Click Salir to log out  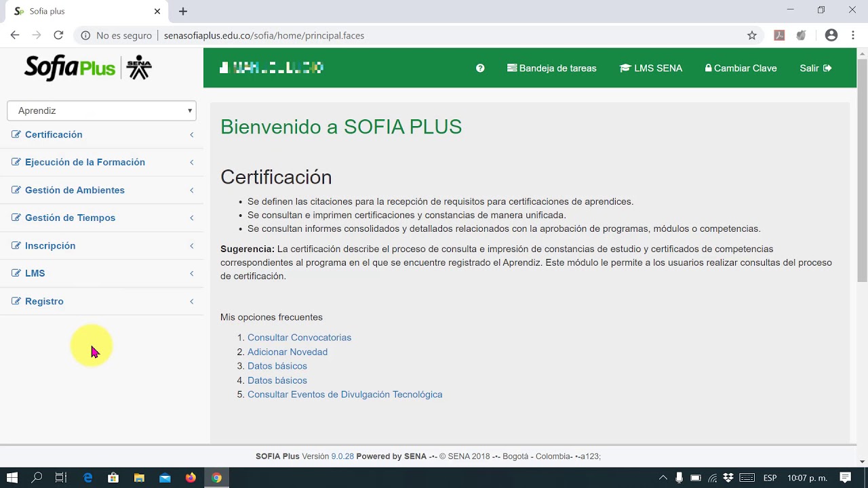(816, 68)
